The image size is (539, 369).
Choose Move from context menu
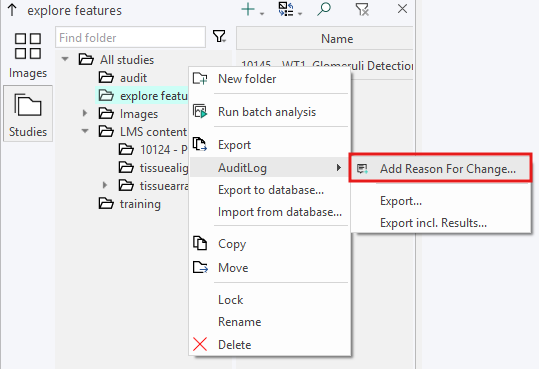270,268
